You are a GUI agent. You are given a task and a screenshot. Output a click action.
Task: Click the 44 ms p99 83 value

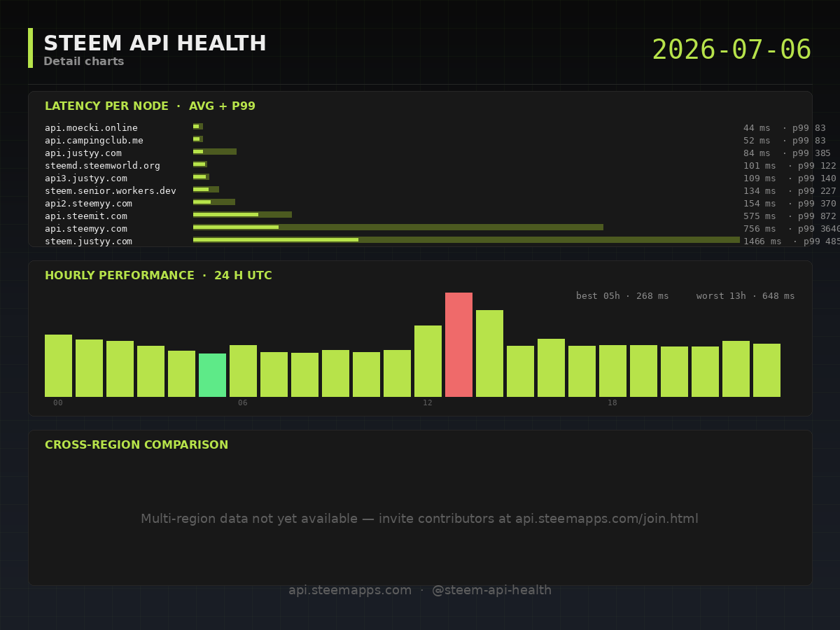(785, 128)
